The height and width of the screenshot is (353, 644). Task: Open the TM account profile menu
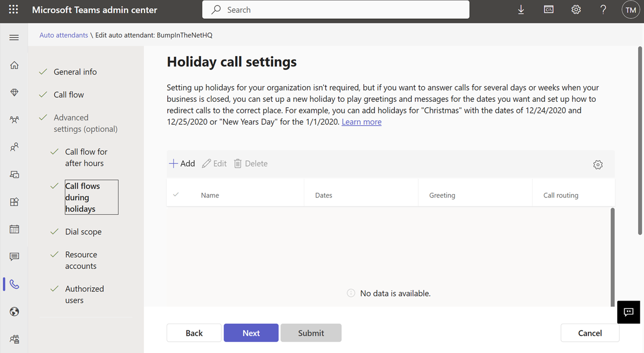[631, 10]
